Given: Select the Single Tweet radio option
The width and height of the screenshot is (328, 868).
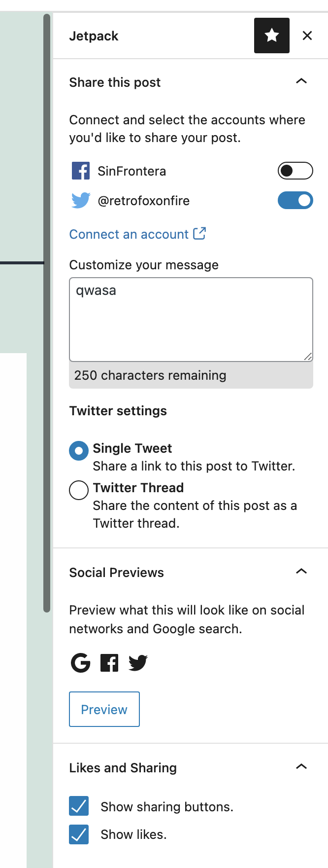Looking at the screenshot, I should [x=79, y=451].
